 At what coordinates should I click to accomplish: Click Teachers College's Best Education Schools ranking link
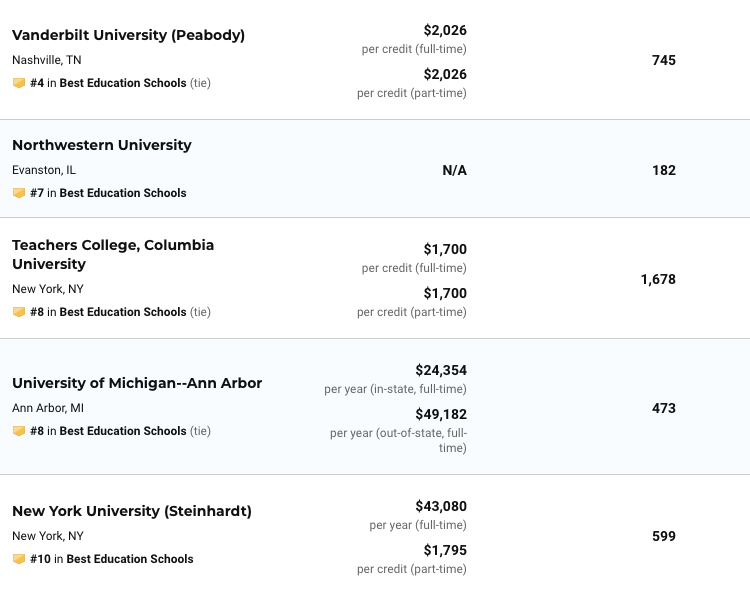pos(122,312)
